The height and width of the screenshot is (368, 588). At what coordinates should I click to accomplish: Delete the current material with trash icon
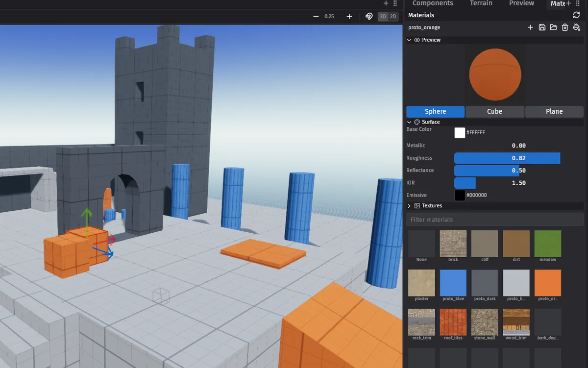[565, 27]
